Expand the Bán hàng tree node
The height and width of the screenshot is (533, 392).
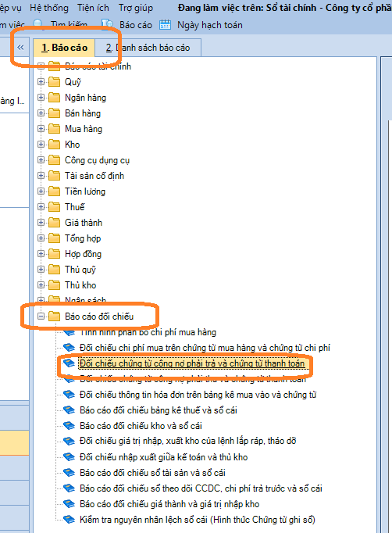(41, 113)
